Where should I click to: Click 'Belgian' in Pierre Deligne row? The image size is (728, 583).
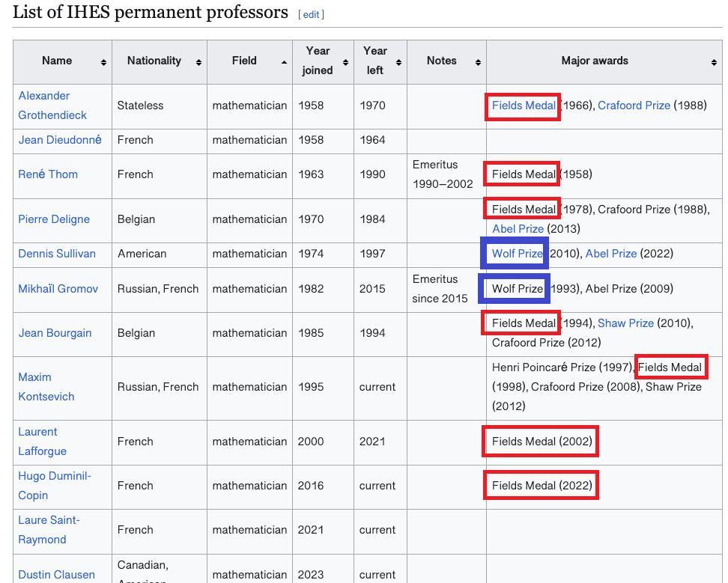click(x=136, y=219)
